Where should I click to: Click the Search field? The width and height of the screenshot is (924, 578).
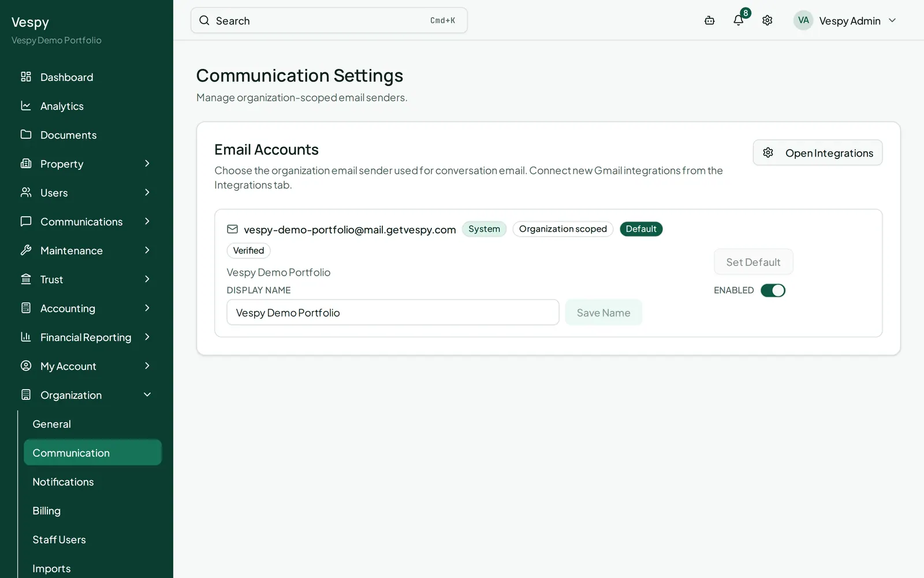329,20
